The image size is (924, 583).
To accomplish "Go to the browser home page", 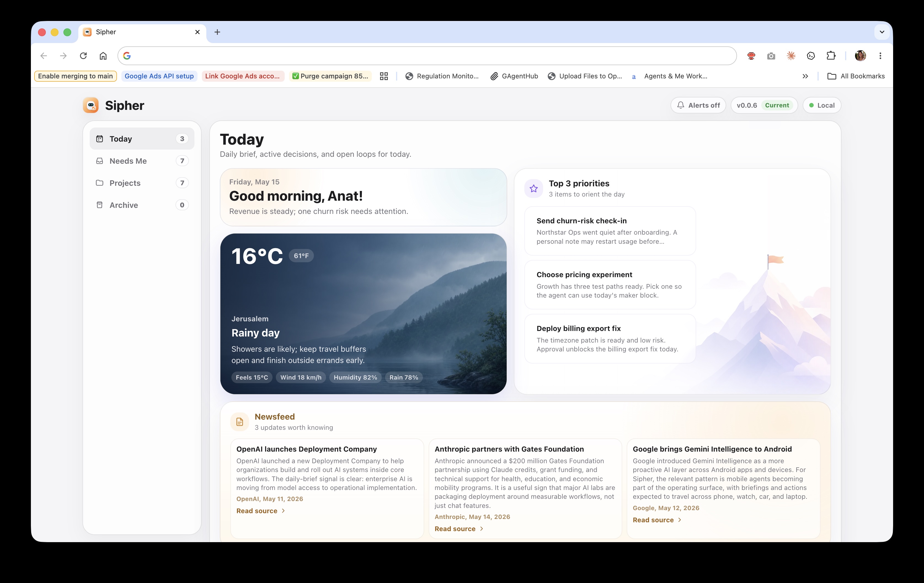I will [x=103, y=56].
